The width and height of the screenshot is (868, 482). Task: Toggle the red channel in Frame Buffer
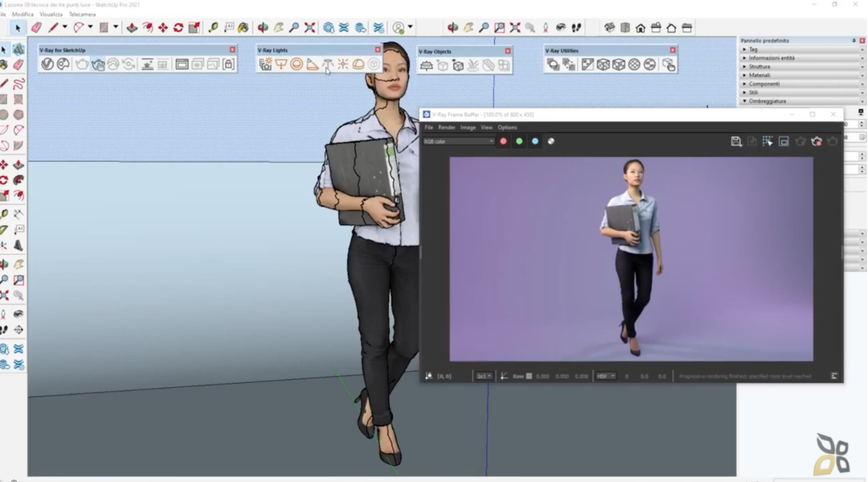504,141
